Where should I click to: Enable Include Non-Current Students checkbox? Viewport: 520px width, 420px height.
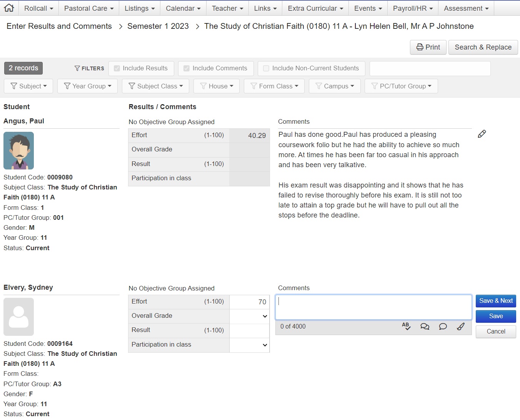point(266,68)
